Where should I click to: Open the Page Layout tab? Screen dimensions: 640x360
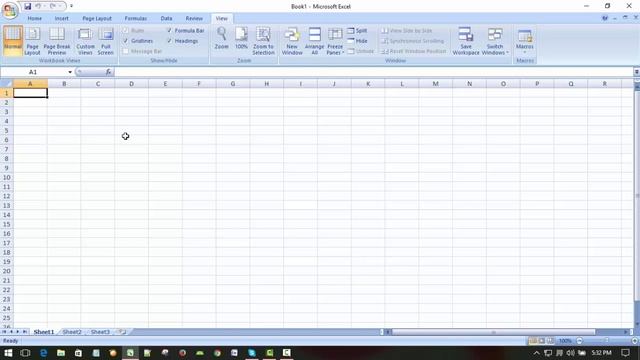point(97,18)
